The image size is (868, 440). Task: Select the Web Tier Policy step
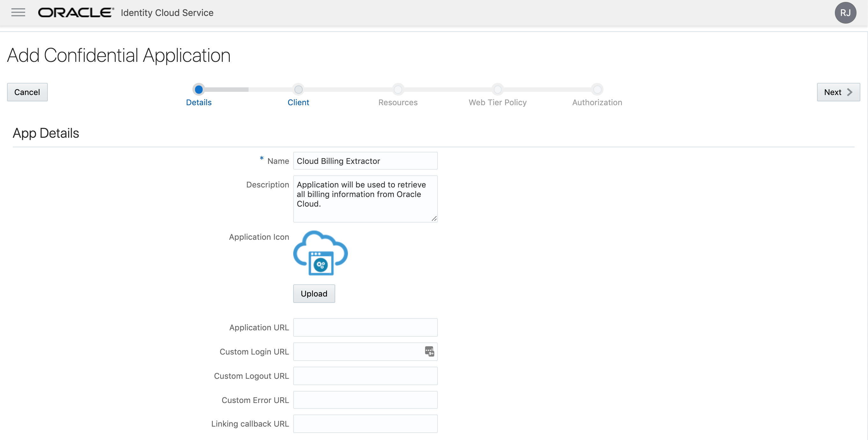pyautogui.click(x=497, y=102)
